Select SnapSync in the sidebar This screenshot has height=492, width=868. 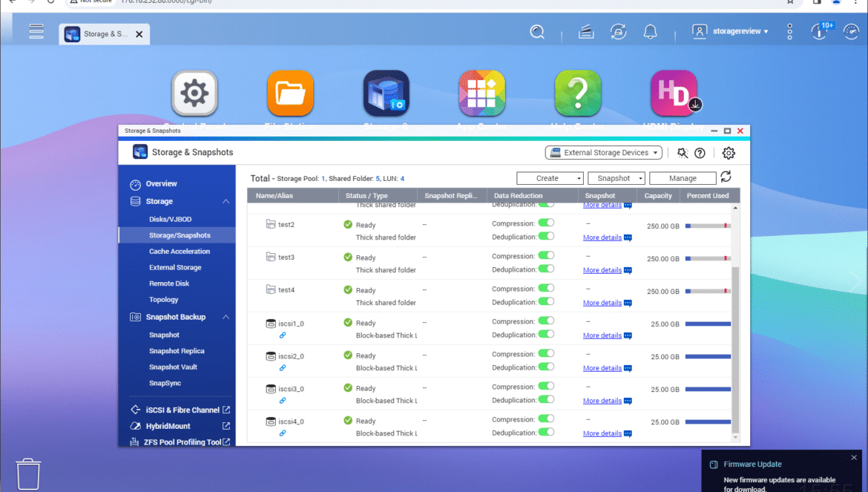point(165,383)
